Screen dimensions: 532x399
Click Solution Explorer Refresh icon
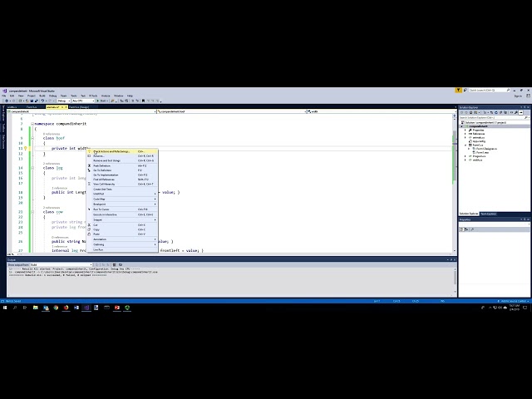(x=495, y=112)
